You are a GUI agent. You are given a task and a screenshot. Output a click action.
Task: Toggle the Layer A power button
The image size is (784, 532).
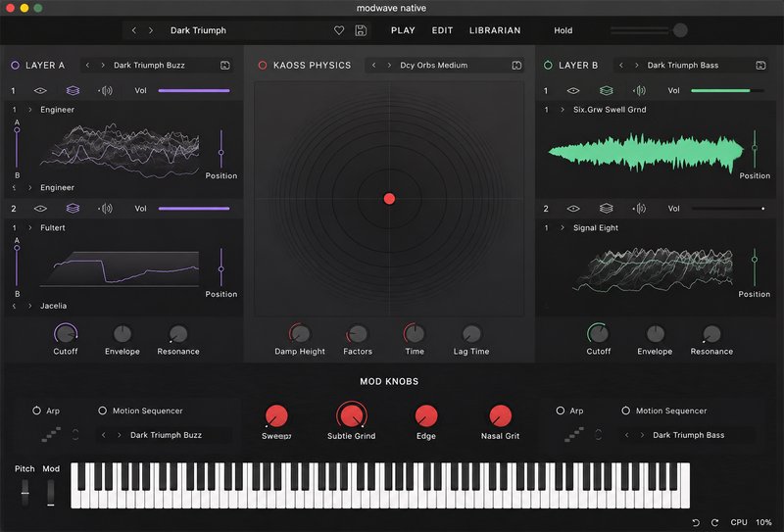pos(15,65)
